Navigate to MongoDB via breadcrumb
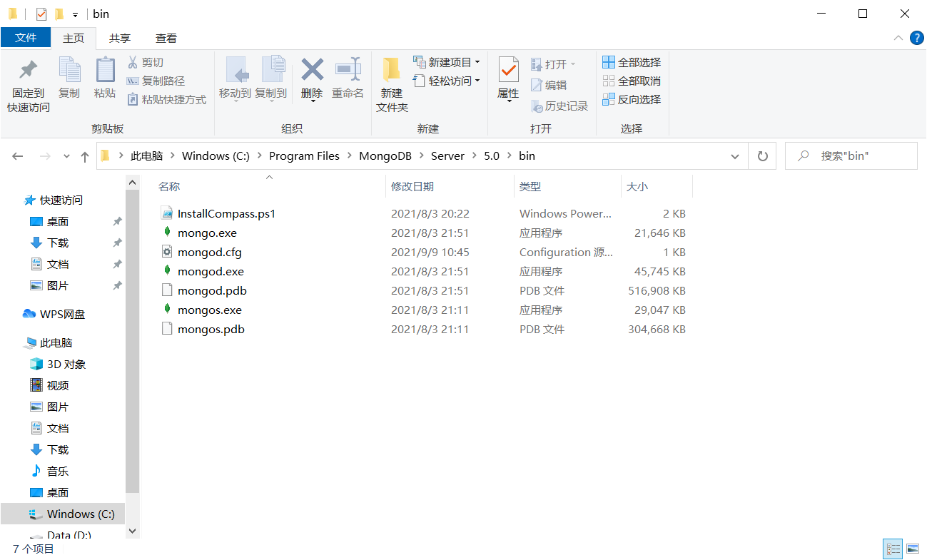927x560 pixels. point(385,156)
